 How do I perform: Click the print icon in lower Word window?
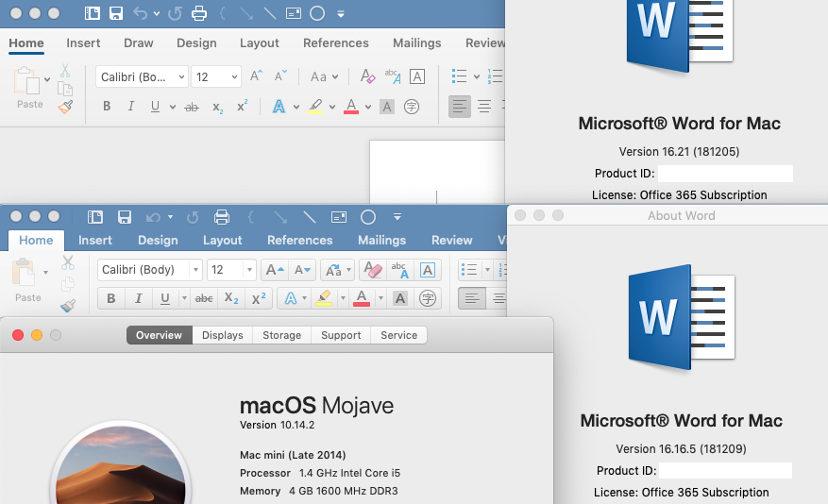[222, 217]
